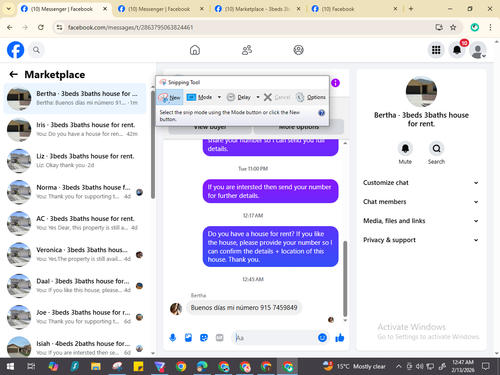Click the message input field Aa
The width and height of the screenshot is (500, 375).
click(x=273, y=338)
